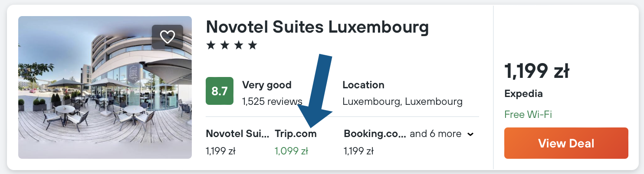This screenshot has width=644, height=174.
Task: Click the Expedia provider label
Action: (x=523, y=94)
